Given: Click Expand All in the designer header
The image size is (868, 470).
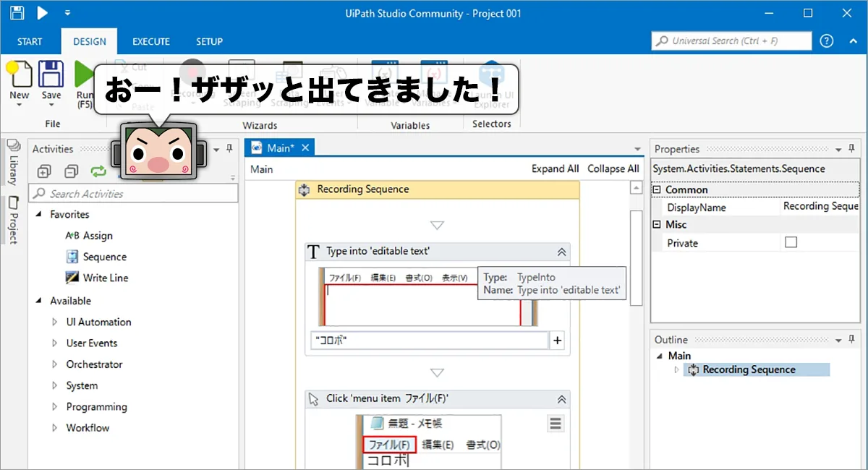Looking at the screenshot, I should pyautogui.click(x=555, y=168).
